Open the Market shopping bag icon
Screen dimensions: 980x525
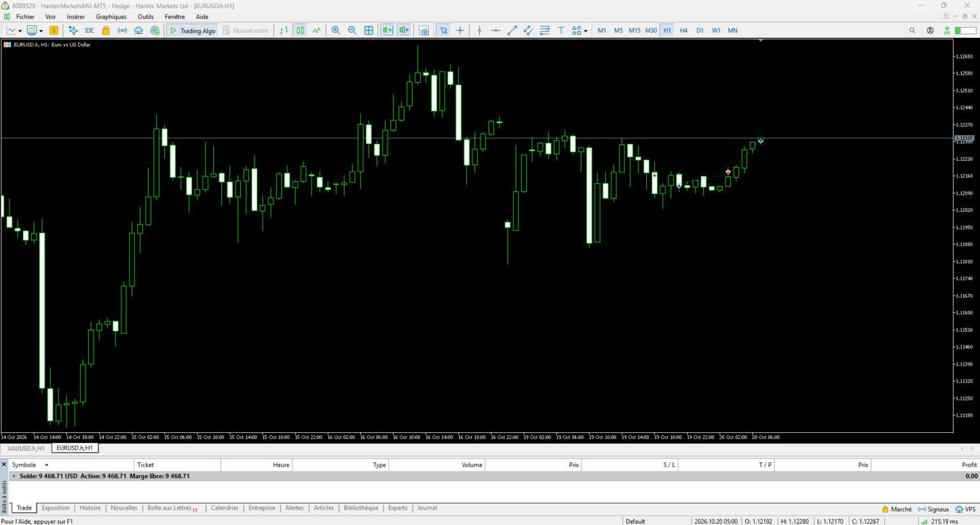click(106, 30)
